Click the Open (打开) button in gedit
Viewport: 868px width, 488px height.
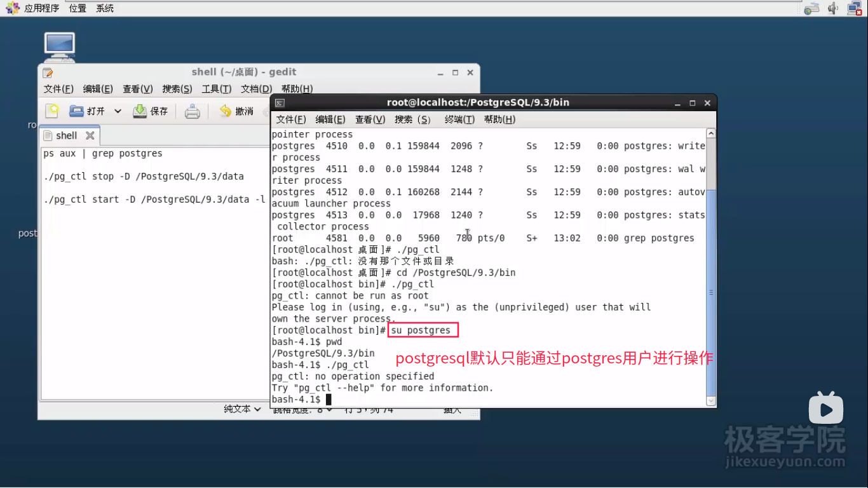click(x=87, y=111)
